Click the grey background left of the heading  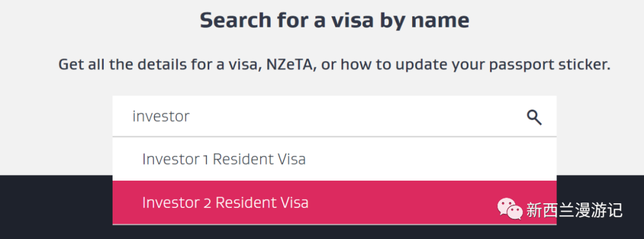89,20
